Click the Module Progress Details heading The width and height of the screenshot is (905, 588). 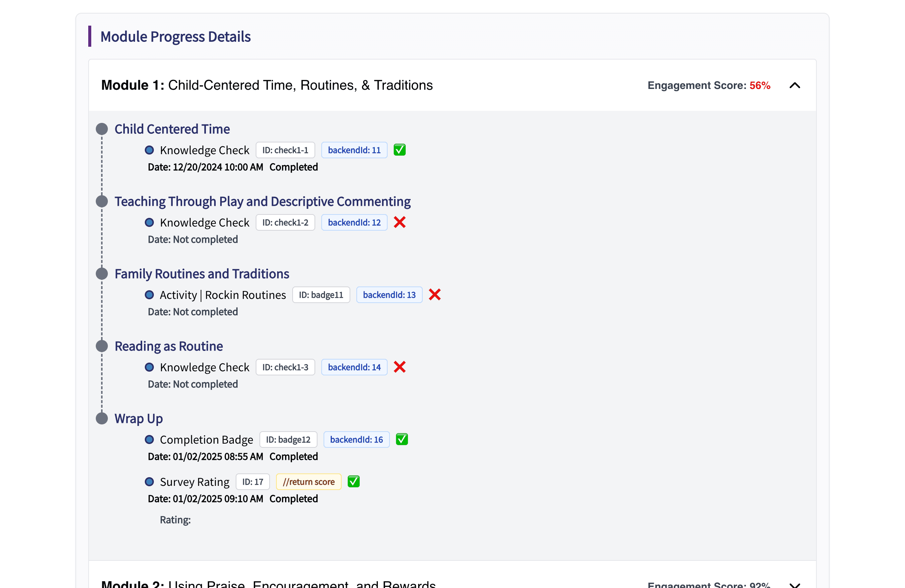pos(175,37)
